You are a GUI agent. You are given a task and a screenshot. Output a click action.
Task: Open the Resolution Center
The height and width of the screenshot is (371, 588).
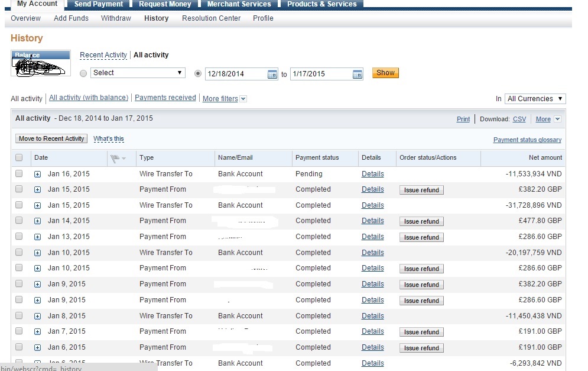pyautogui.click(x=211, y=18)
